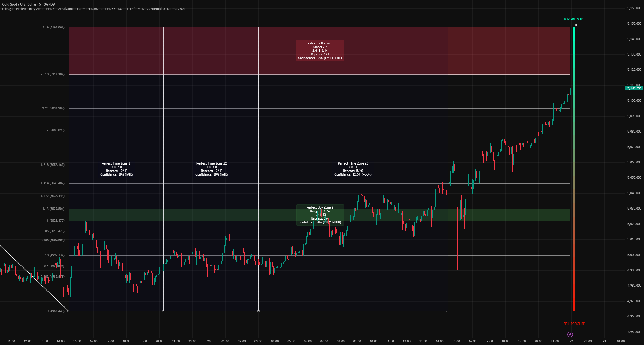Click the 4,970.000 price axis label
Viewport: 644px width, 345px height.
634,301
